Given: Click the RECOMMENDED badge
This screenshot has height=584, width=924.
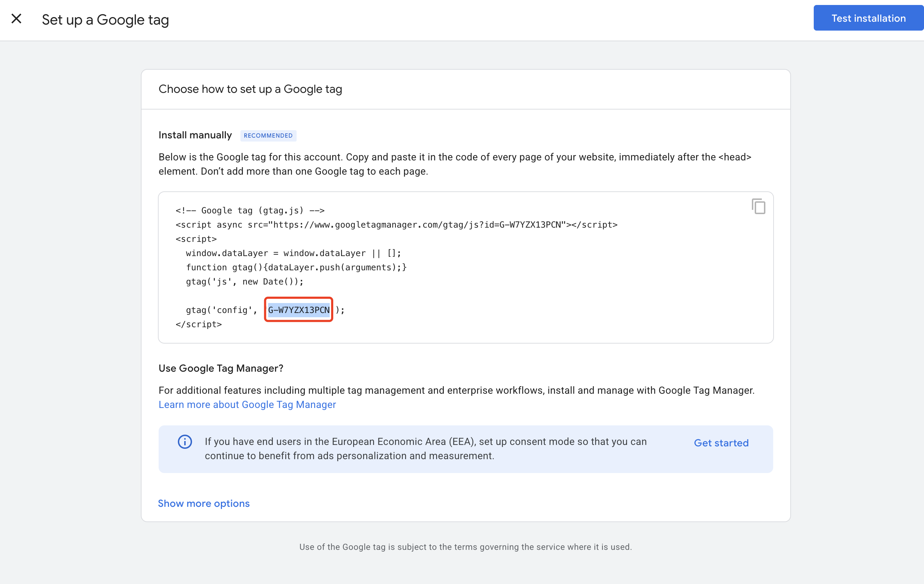Looking at the screenshot, I should pyautogui.click(x=268, y=136).
